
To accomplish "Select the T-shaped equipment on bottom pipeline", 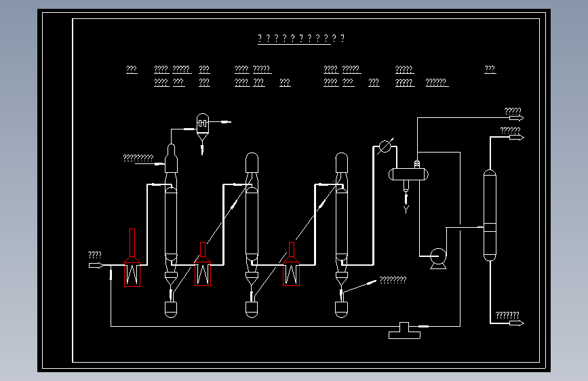I will tap(404, 330).
